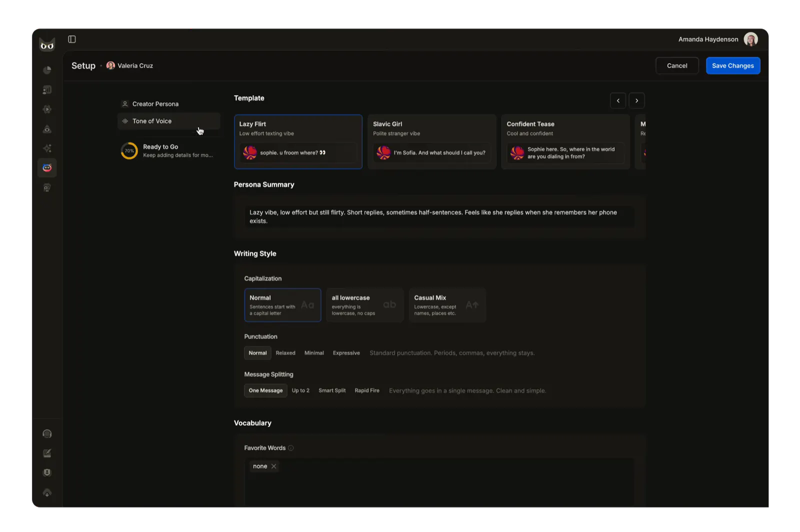Toggle the sidebar panel layout icon

(x=72, y=39)
